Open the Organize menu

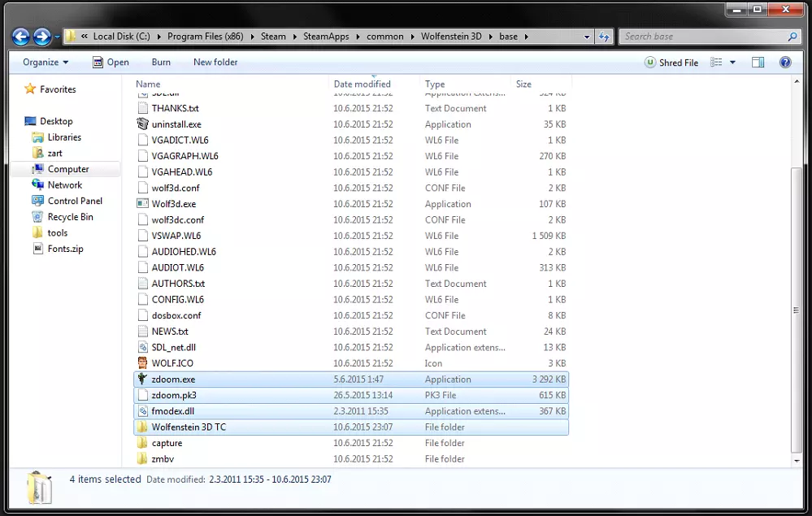point(46,62)
